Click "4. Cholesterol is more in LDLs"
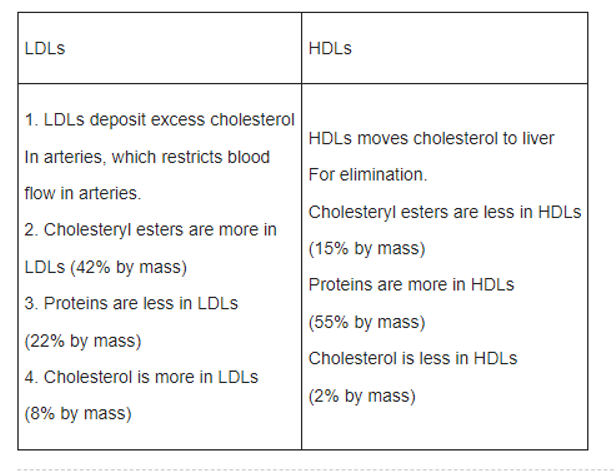615x472 pixels. [141, 377]
